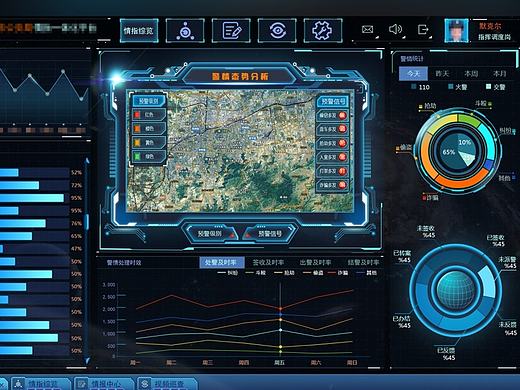The image size is (520, 390).
Task: Toggle 其他 series in line chart legend
Action: (367, 273)
